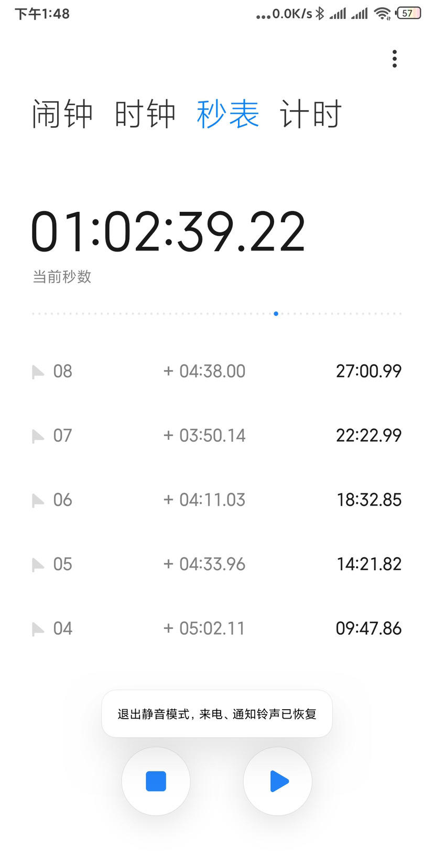The height and width of the screenshot is (868, 434).
Task: Tap the flag icon for lap 06
Action: pyautogui.click(x=38, y=501)
